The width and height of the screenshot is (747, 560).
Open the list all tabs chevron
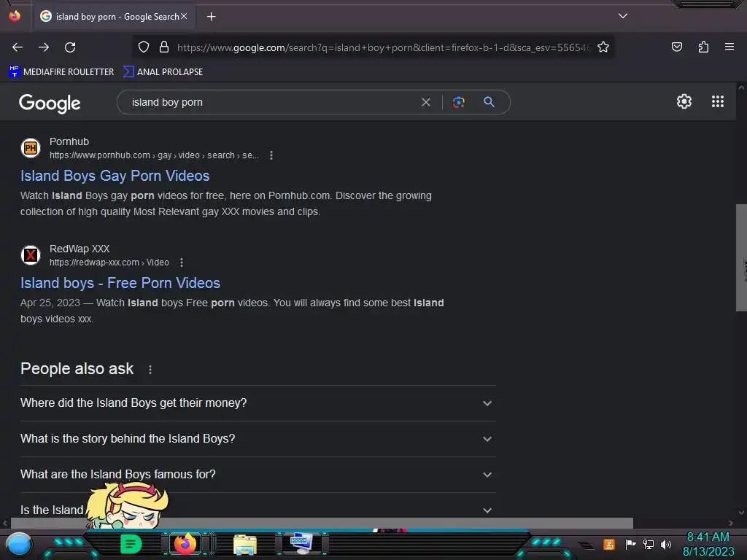coord(623,16)
